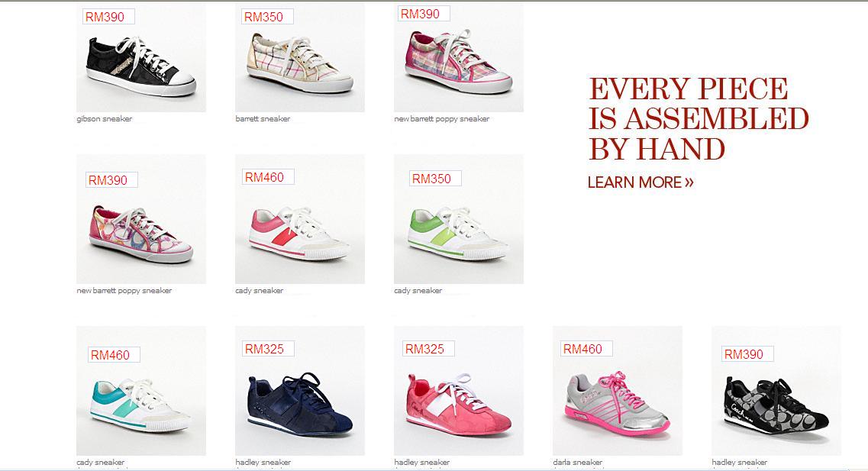This screenshot has height=471, width=868.
Task: View the navy blue hadley sneaker
Action: coord(299,391)
